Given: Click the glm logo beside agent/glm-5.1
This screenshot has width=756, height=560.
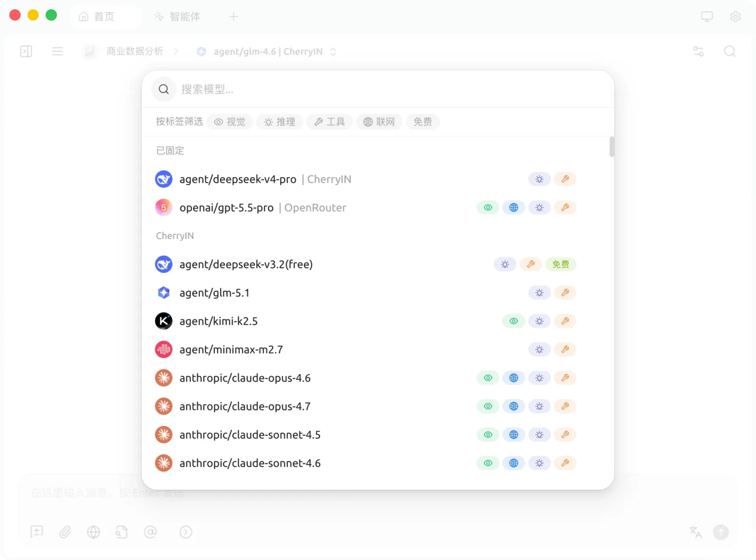Looking at the screenshot, I should [x=163, y=293].
